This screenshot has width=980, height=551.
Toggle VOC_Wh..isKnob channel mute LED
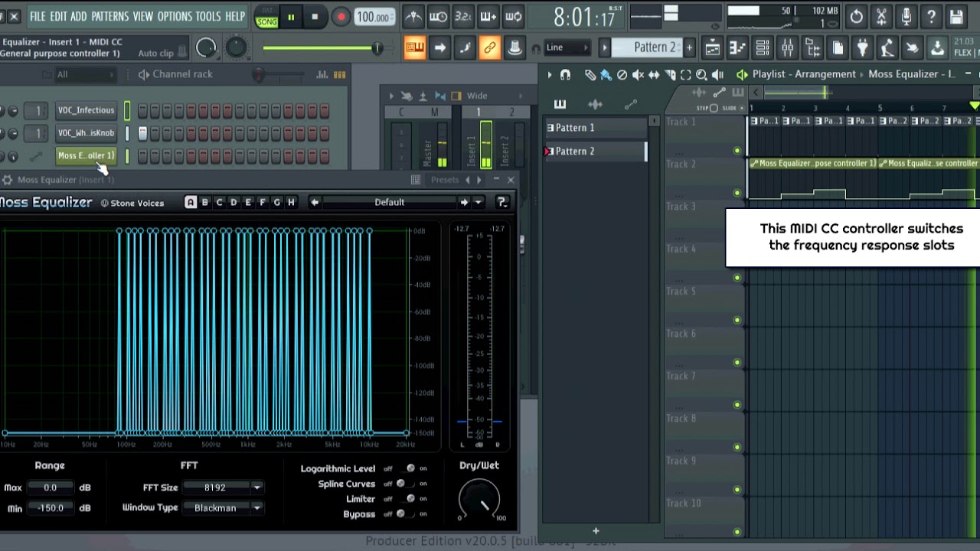tap(127, 133)
